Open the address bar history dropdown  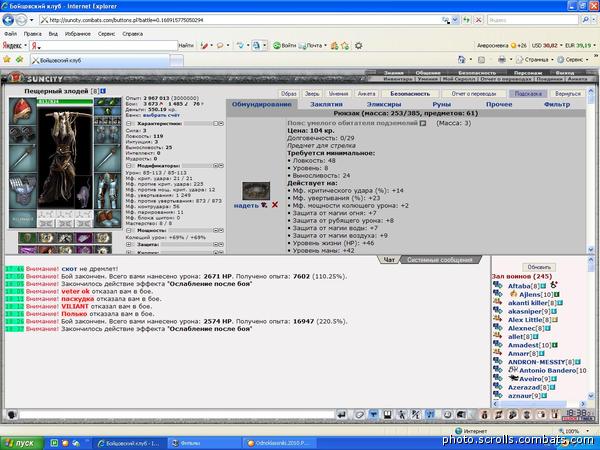coord(455,20)
